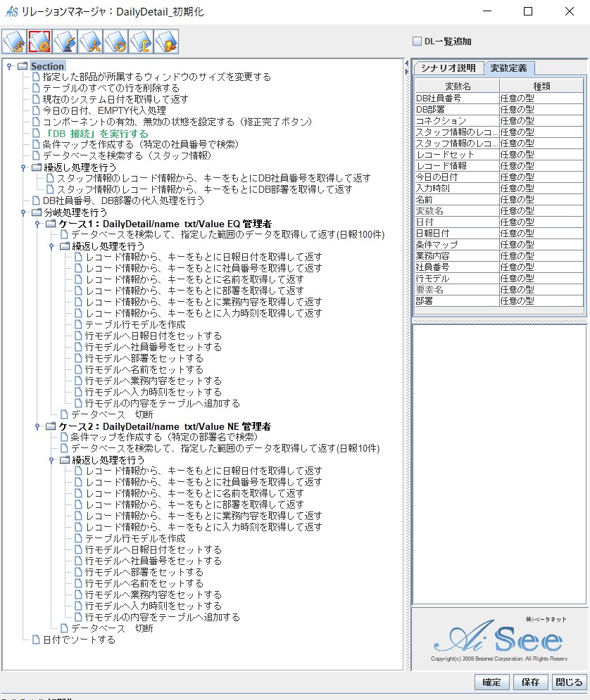The image size is (590, 700).
Task: Select the database search row ending (日報10件)
Action: pyautogui.click(x=225, y=448)
